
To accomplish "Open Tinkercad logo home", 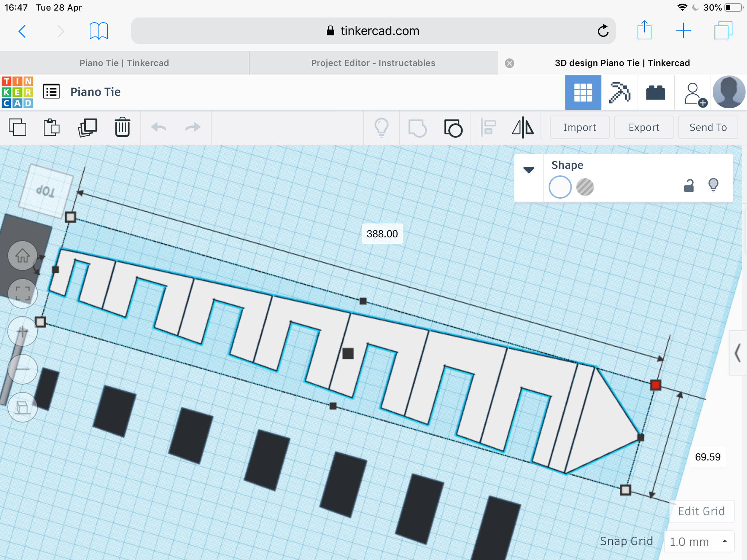I will click(x=18, y=92).
